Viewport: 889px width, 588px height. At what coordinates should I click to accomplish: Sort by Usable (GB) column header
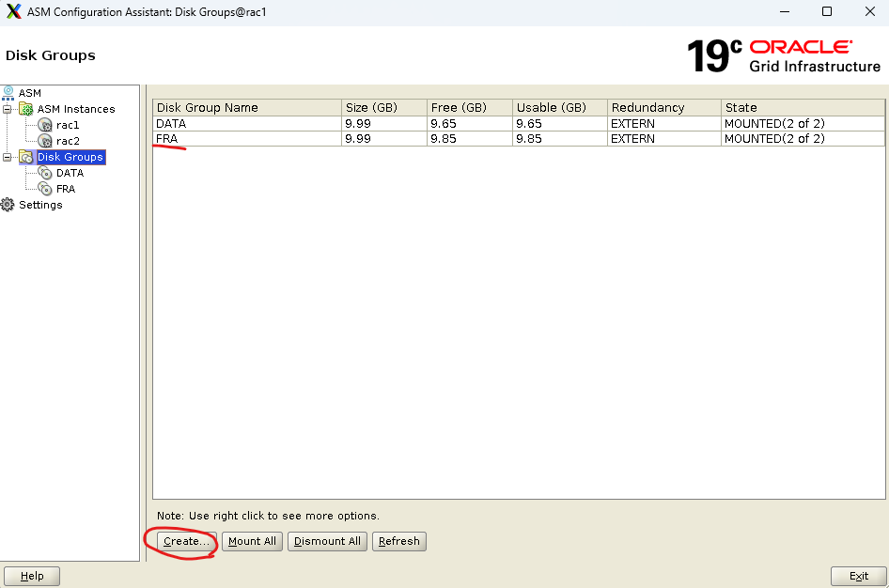(560, 108)
